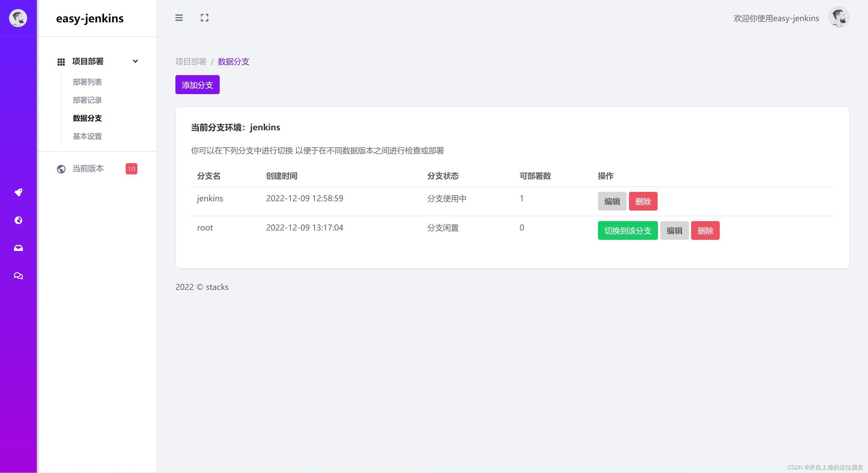This screenshot has height=473, width=868.
Task: Click the 创建时间 column header
Action: click(x=281, y=176)
